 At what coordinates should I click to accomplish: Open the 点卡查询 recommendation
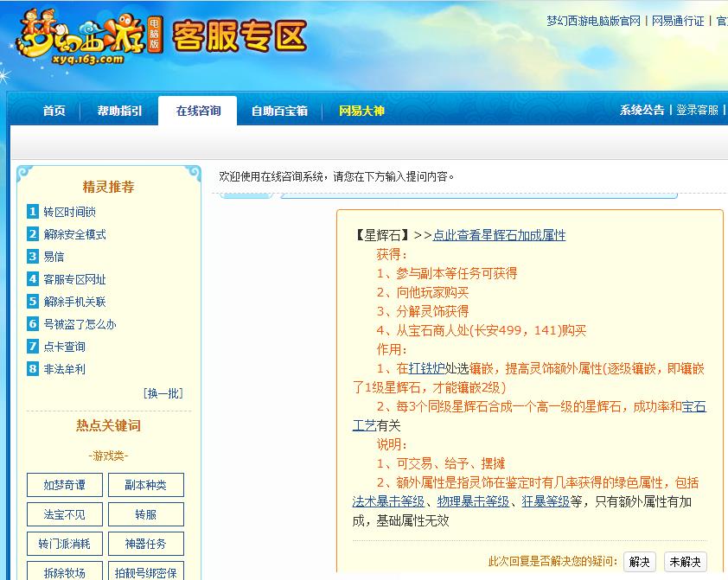click(65, 347)
